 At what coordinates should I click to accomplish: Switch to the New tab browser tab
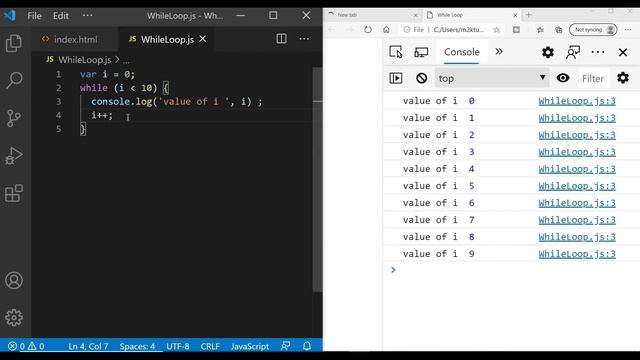[x=372, y=15]
